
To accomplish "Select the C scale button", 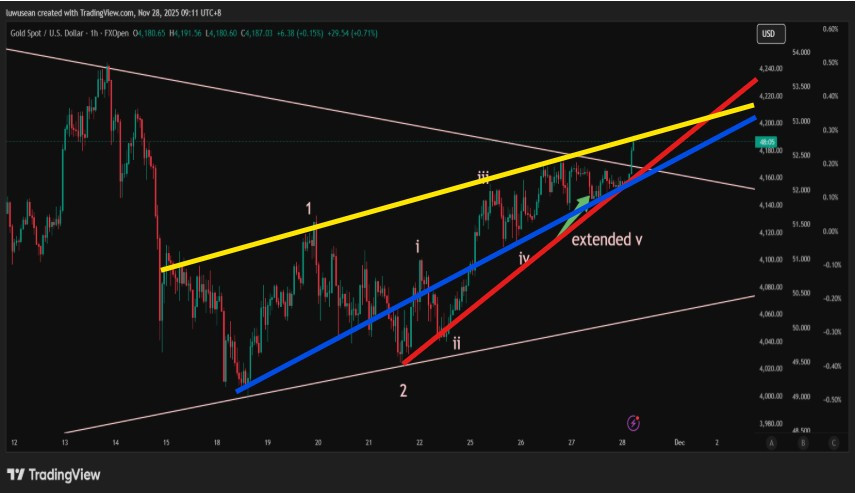I will [833, 443].
